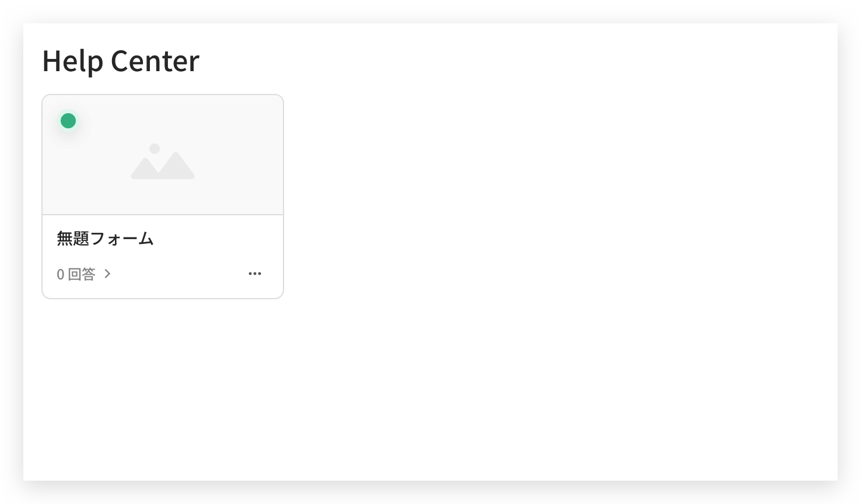
Task: Show more options for 無題フォーム
Action: 255,274
